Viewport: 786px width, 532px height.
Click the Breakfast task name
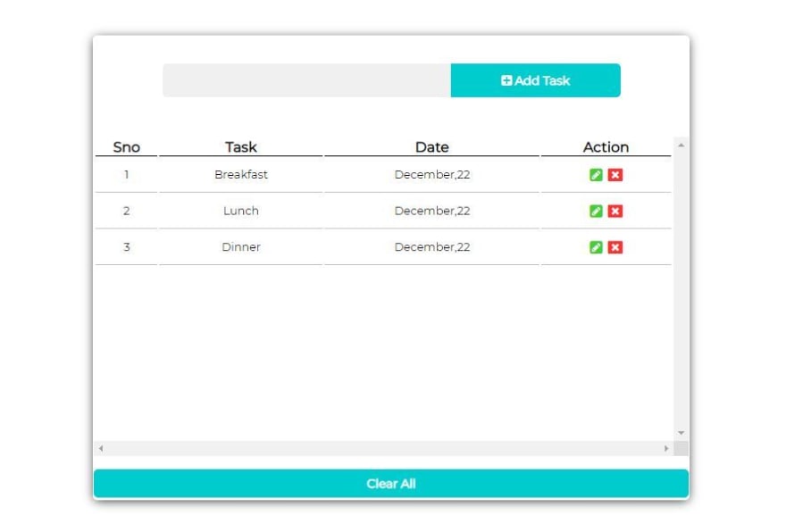241,174
